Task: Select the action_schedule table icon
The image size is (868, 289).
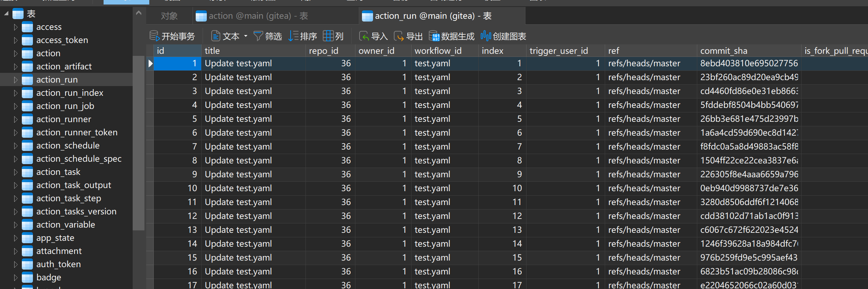Action: tap(27, 145)
